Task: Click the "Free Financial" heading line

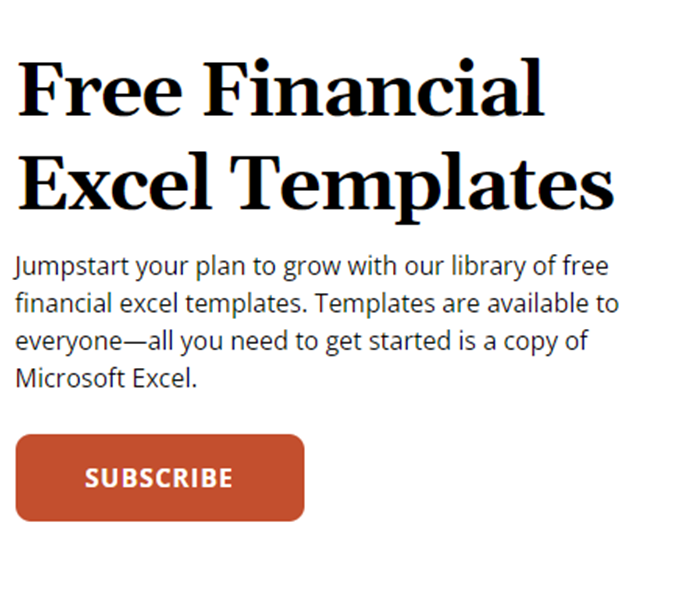Action: click(x=281, y=89)
